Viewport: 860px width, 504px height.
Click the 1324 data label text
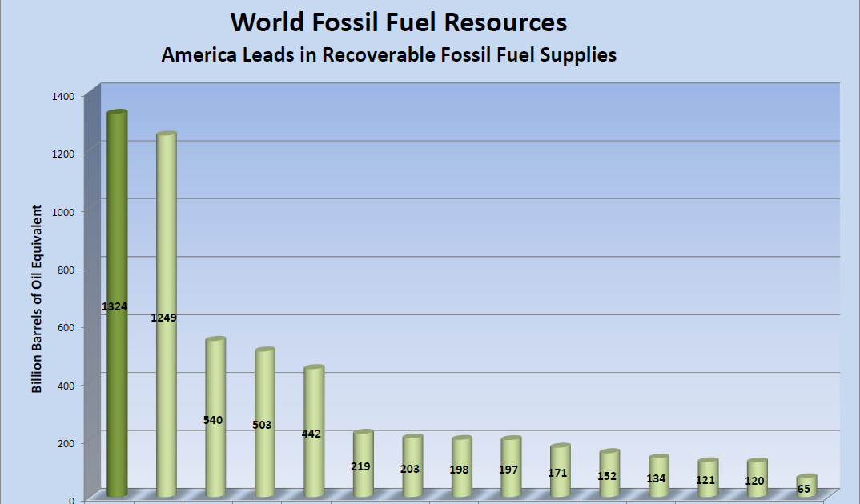(114, 306)
